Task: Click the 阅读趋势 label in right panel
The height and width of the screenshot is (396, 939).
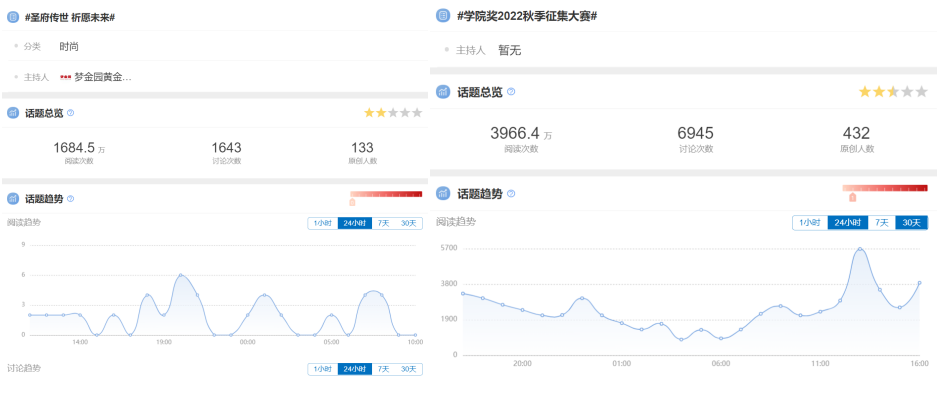Action: click(x=456, y=222)
